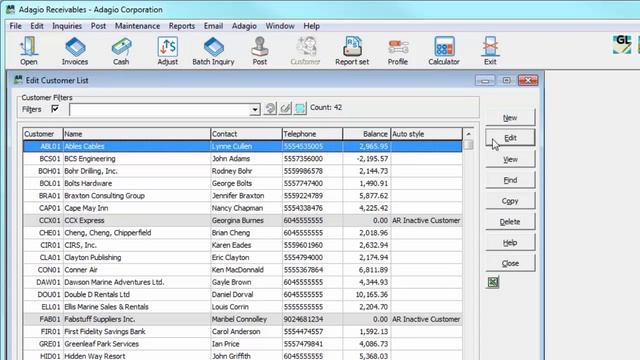The height and width of the screenshot is (360, 640).
Task: Click the refresh filter icon beside dropdown
Action: click(x=270, y=108)
